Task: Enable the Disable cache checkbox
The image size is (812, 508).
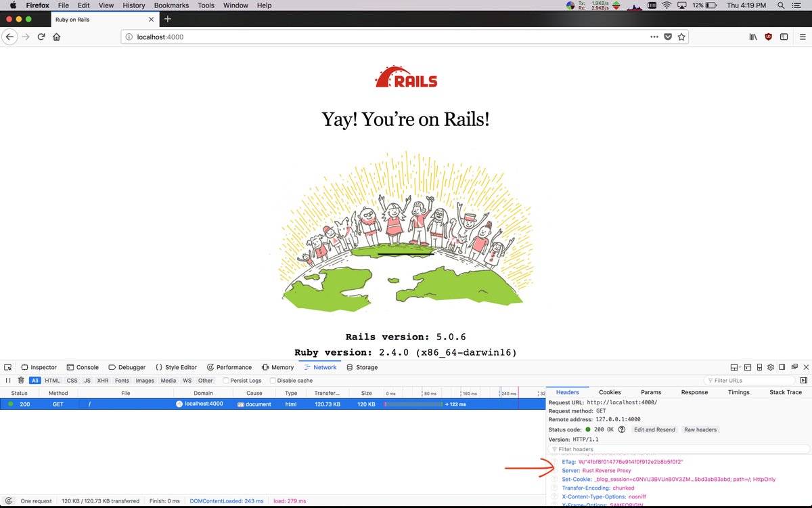Action: click(273, 381)
